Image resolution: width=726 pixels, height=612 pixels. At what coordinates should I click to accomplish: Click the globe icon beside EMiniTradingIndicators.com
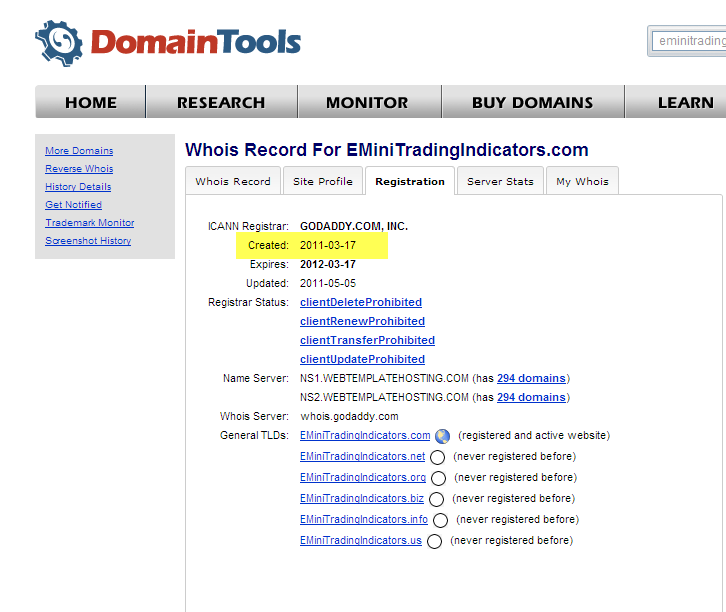(443, 436)
